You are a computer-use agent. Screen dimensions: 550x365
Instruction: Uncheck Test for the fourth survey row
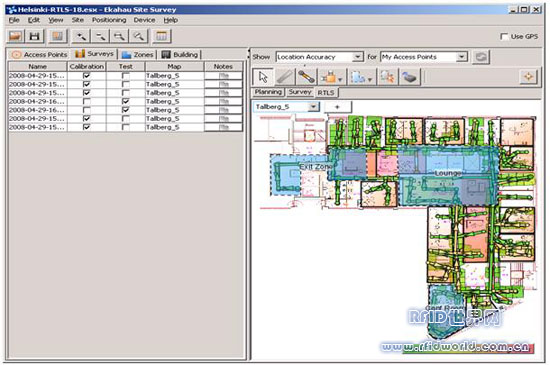pyautogui.click(x=125, y=101)
